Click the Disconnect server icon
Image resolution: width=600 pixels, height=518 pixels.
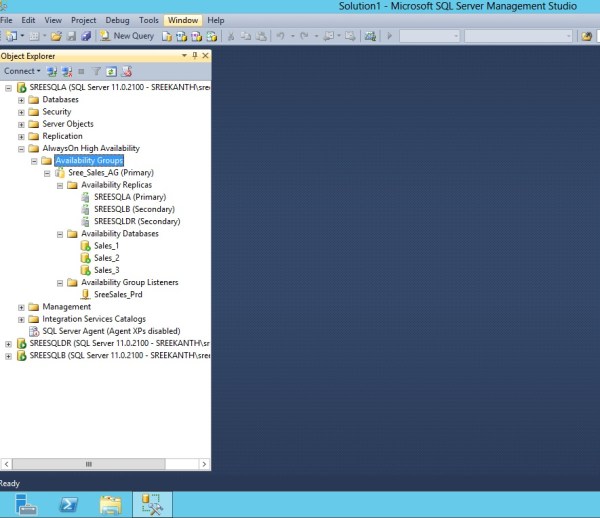tap(67, 71)
